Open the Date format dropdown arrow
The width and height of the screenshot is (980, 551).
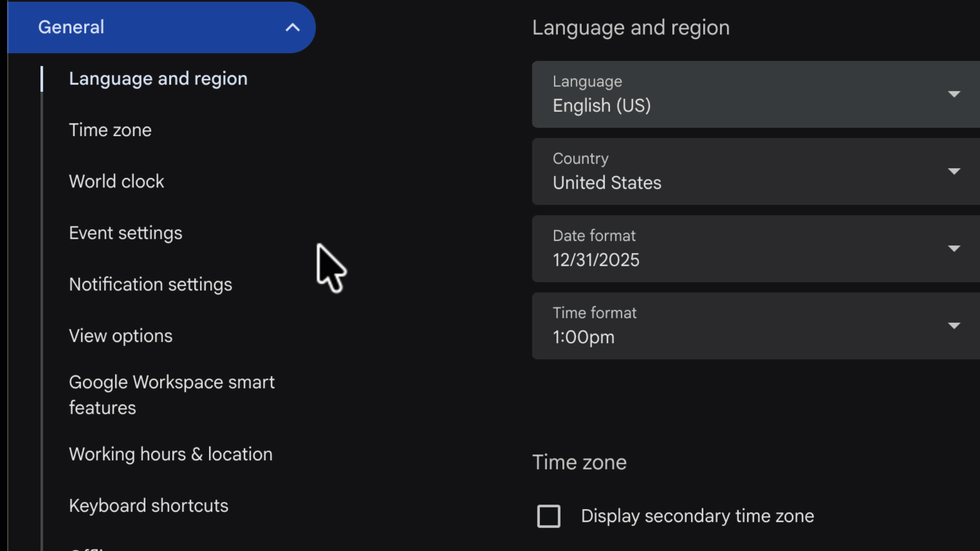click(x=953, y=248)
